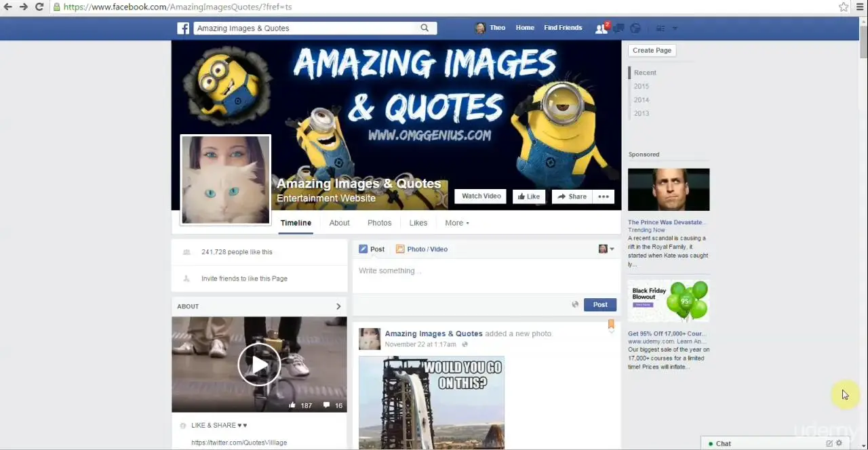The height and width of the screenshot is (450, 868).
Task: Click the Prince sponsored ad image
Action: (x=669, y=190)
